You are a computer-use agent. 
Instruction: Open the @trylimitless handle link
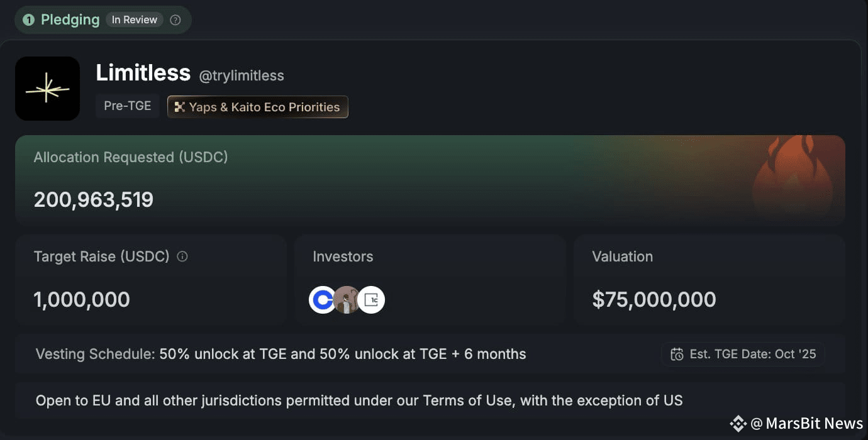coord(242,76)
